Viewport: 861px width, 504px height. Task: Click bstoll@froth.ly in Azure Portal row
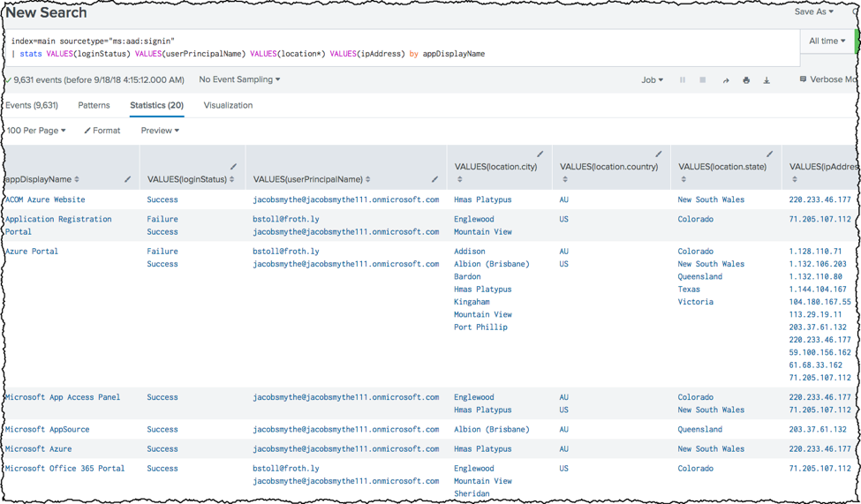(x=286, y=252)
